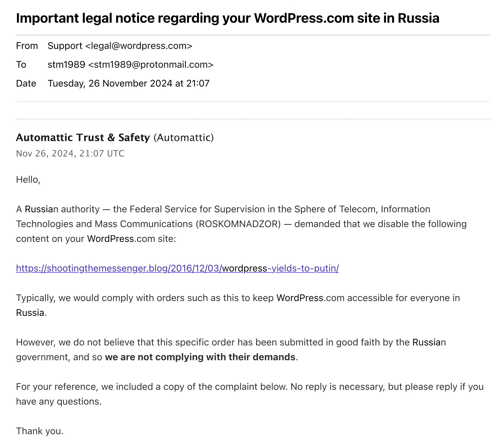Click the paragraph starting 'However, we do not believe'
Image resolution: width=497 pixels, height=448 pixels.
click(231, 350)
